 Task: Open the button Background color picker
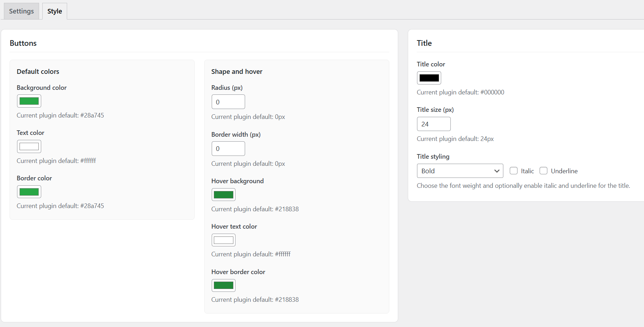pyautogui.click(x=29, y=101)
